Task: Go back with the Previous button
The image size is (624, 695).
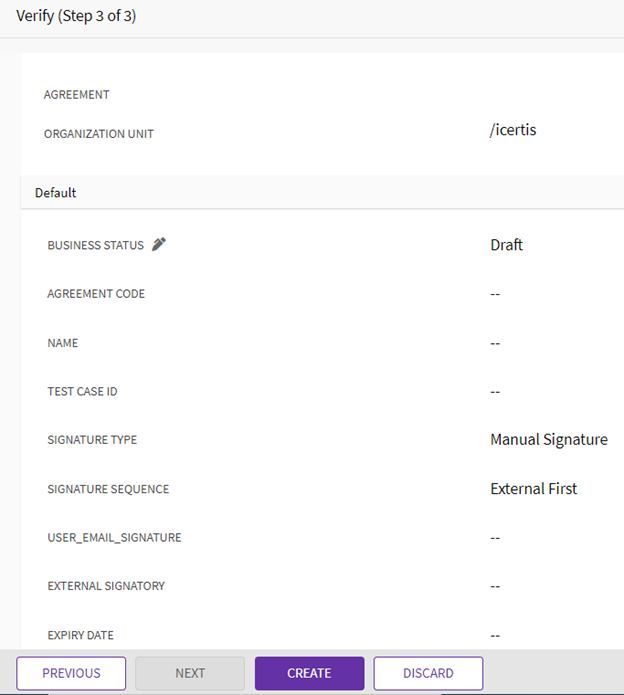Action: click(71, 673)
